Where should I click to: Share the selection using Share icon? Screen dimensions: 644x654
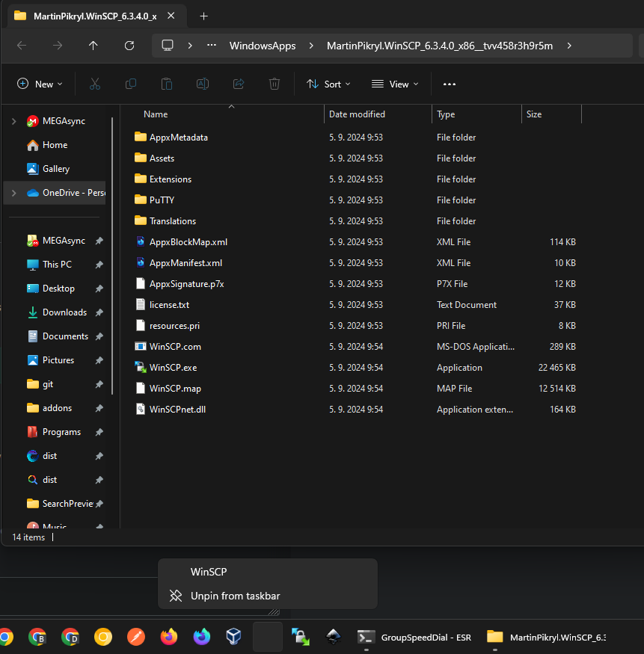coord(238,84)
